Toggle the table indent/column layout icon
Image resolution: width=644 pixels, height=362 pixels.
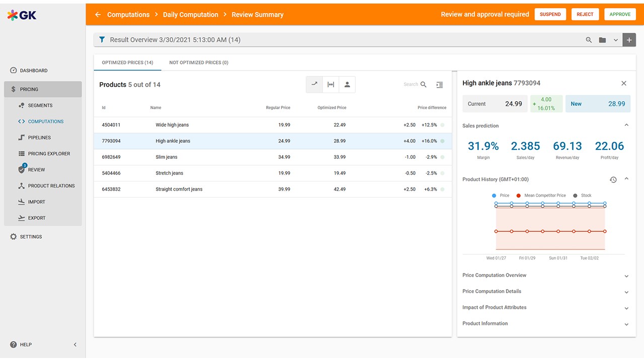point(439,84)
